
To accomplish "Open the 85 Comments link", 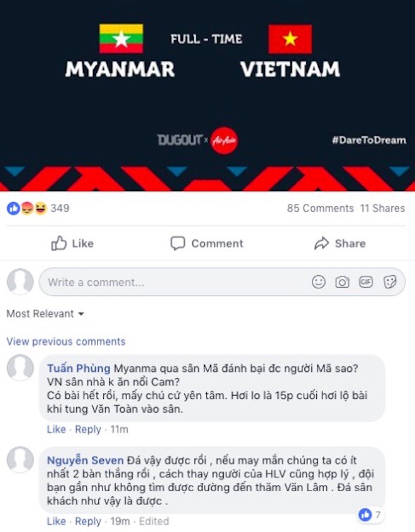I will 320,208.
